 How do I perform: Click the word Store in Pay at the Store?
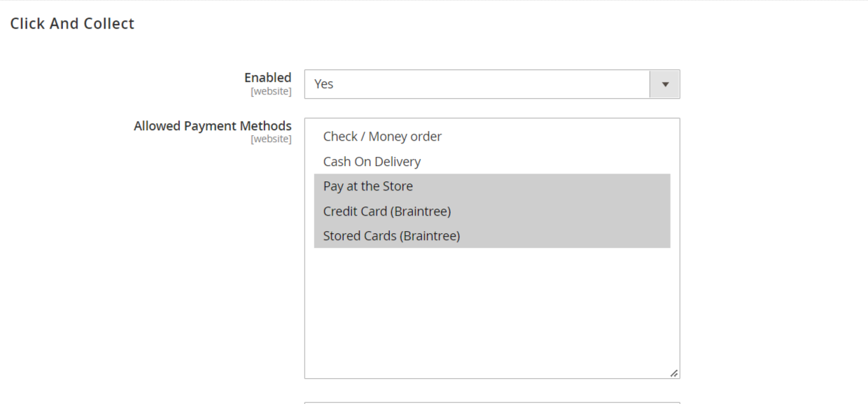(x=396, y=186)
